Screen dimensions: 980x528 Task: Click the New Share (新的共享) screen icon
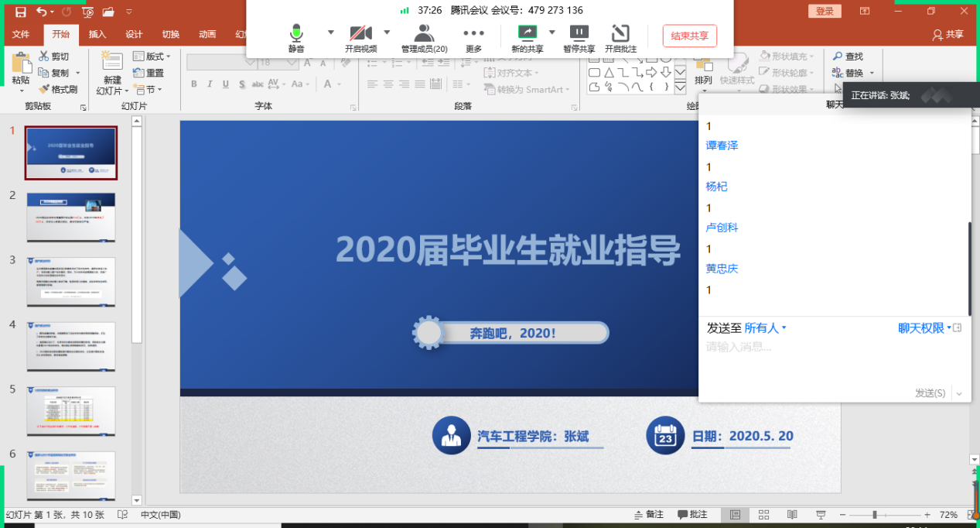528,33
